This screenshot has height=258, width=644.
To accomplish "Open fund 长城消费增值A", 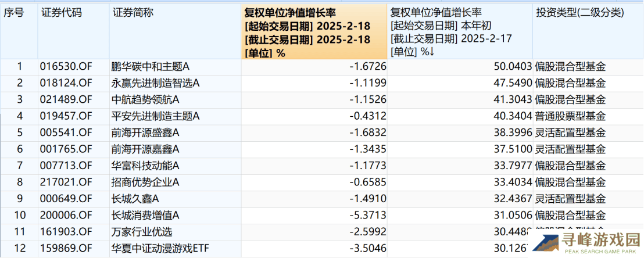I will click(145, 215).
